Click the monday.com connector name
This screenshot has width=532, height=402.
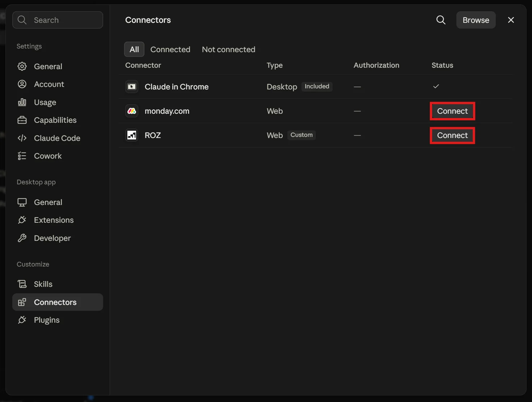(167, 111)
